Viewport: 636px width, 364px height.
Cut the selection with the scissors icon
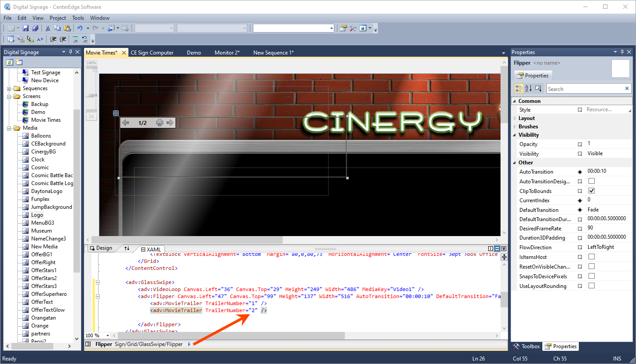pos(48,29)
